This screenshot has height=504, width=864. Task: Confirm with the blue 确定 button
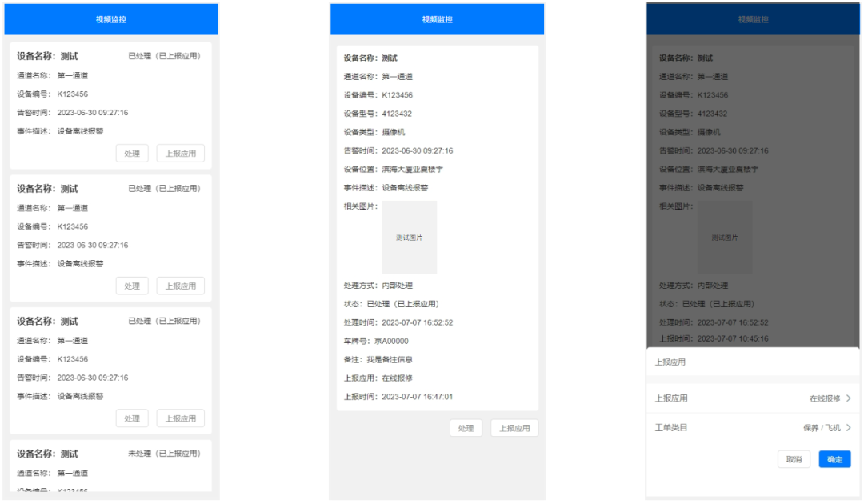coord(834,459)
